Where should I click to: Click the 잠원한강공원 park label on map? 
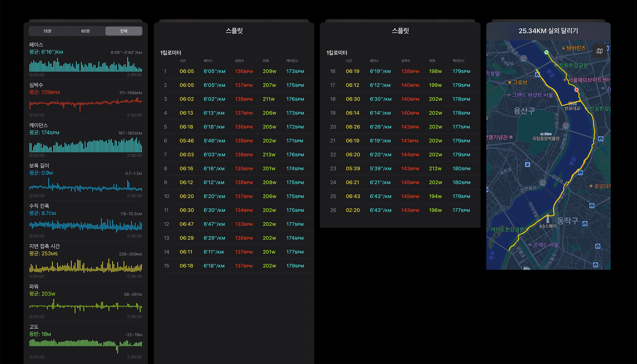pos(573,65)
